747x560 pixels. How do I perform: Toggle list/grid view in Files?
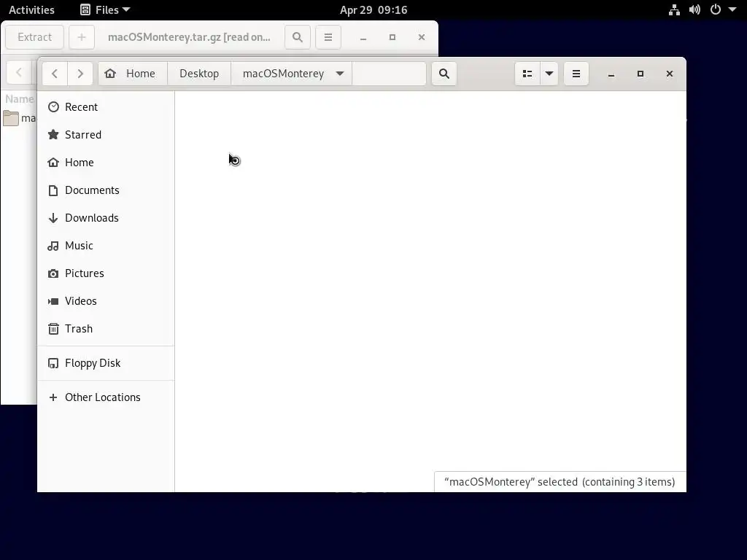(527, 74)
